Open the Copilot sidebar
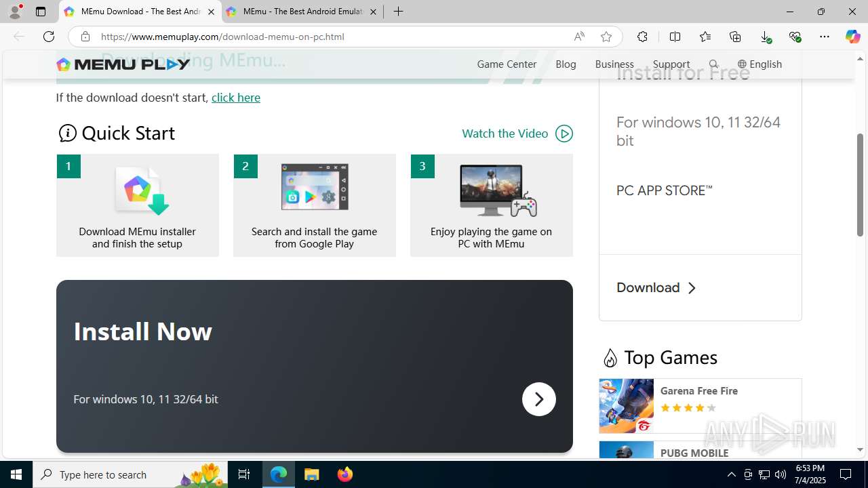Viewport: 868px width, 488px height. point(852,37)
